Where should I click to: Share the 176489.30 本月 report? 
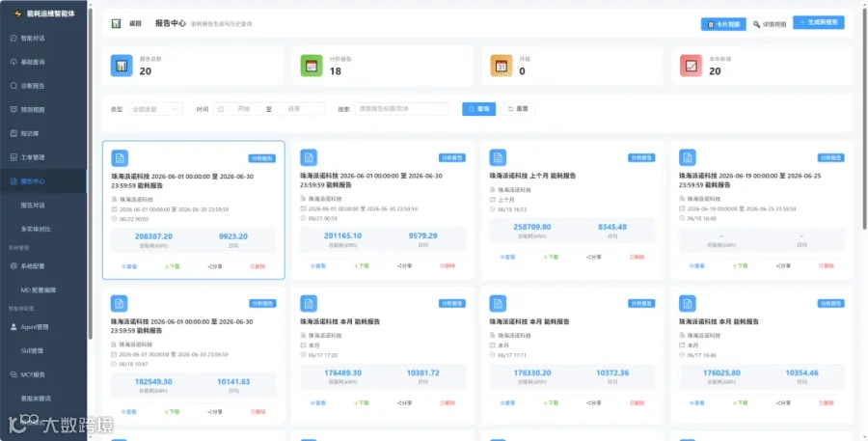click(405, 403)
